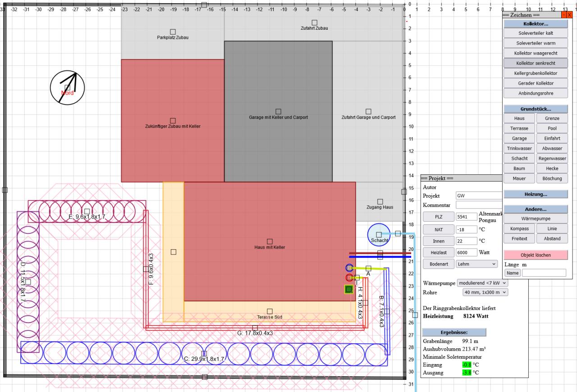The width and height of the screenshot is (577, 392).
Task: Add a Terrasse object
Action: [x=519, y=128]
